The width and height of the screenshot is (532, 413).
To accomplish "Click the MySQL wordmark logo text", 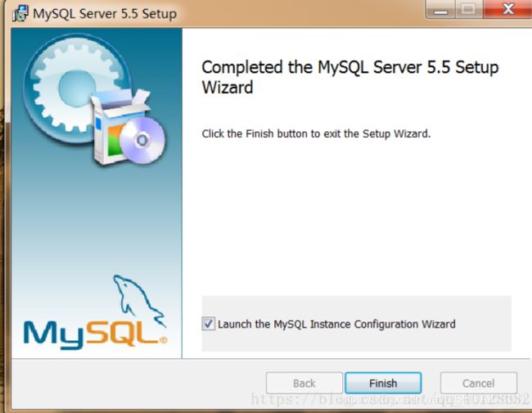I will click(92, 334).
